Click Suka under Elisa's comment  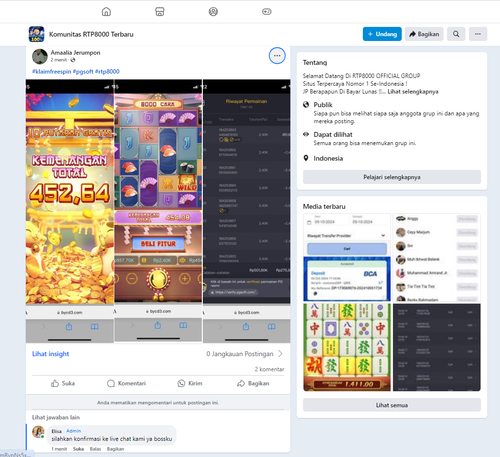78,449
